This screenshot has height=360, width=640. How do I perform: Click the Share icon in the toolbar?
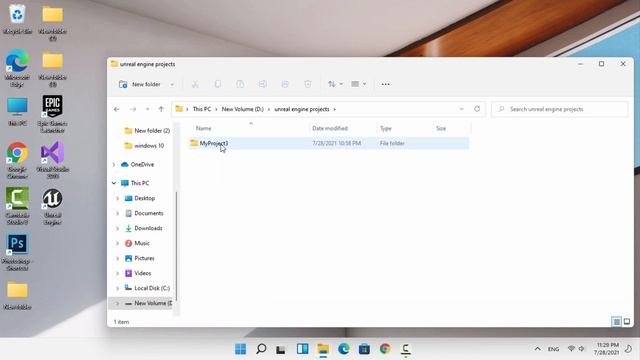tap(285, 84)
